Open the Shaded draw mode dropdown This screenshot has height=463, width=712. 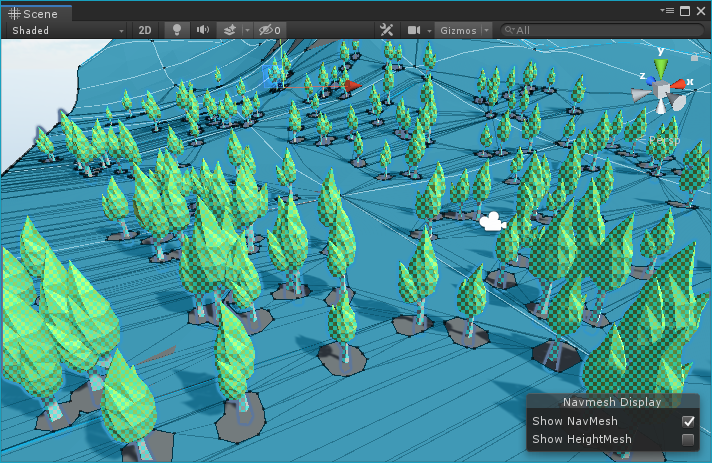click(x=67, y=30)
